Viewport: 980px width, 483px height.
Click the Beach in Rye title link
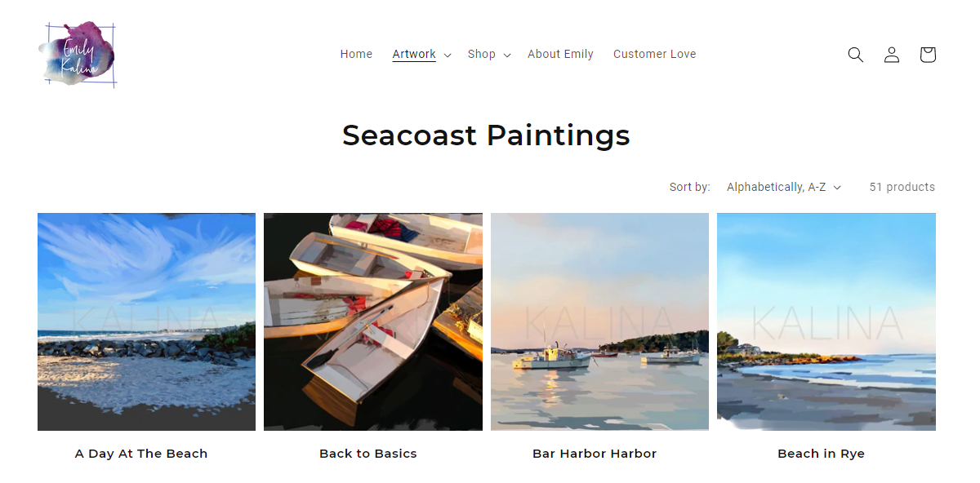click(821, 454)
